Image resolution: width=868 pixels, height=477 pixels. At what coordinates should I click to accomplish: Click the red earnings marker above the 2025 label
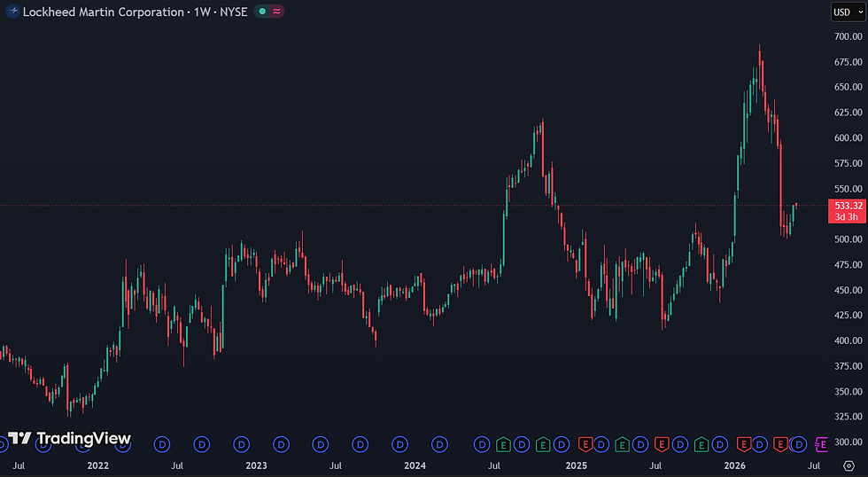[x=585, y=444]
